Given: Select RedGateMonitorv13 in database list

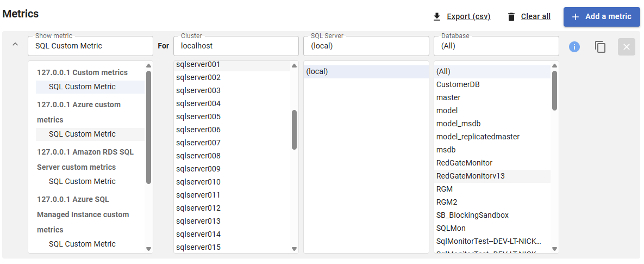Looking at the screenshot, I should [x=471, y=176].
